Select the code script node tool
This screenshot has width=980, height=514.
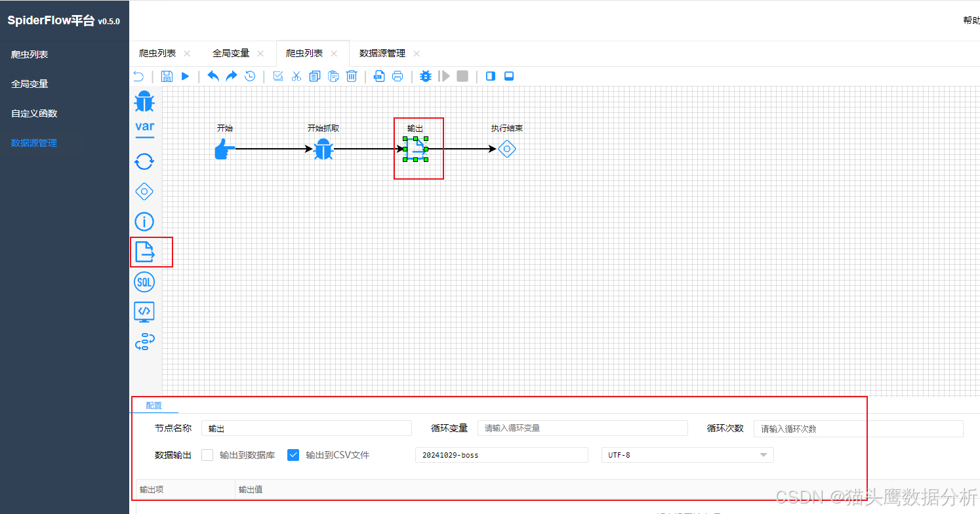(144, 311)
